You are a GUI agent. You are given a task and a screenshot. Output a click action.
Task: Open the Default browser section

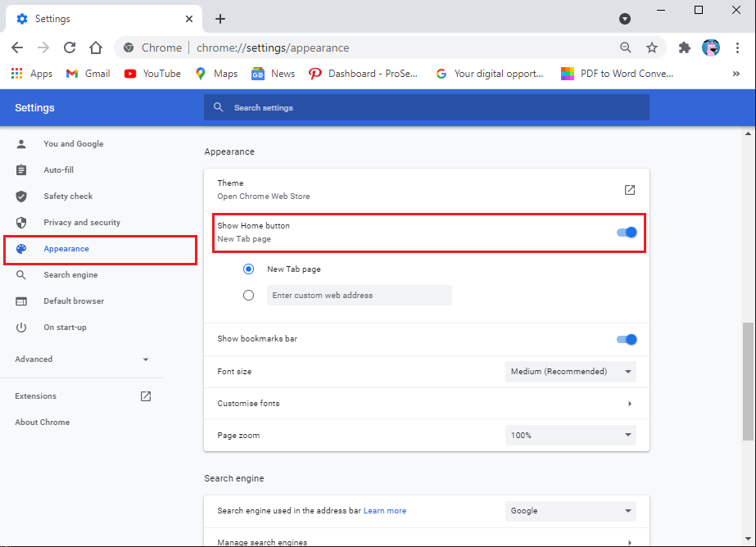pyautogui.click(x=74, y=301)
